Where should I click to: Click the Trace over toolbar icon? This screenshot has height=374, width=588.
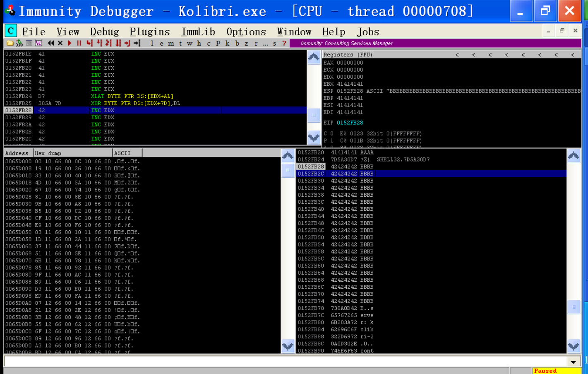(118, 43)
